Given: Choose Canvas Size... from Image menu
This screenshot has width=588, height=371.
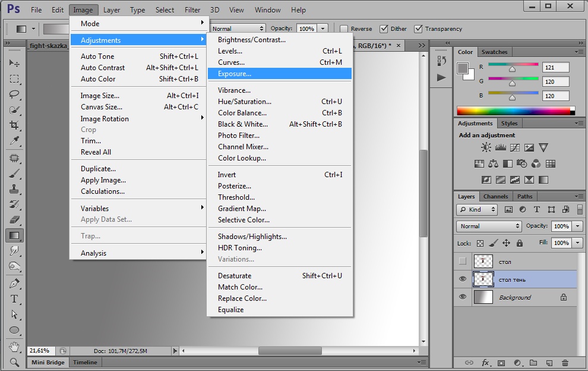Looking at the screenshot, I should pos(139,107).
